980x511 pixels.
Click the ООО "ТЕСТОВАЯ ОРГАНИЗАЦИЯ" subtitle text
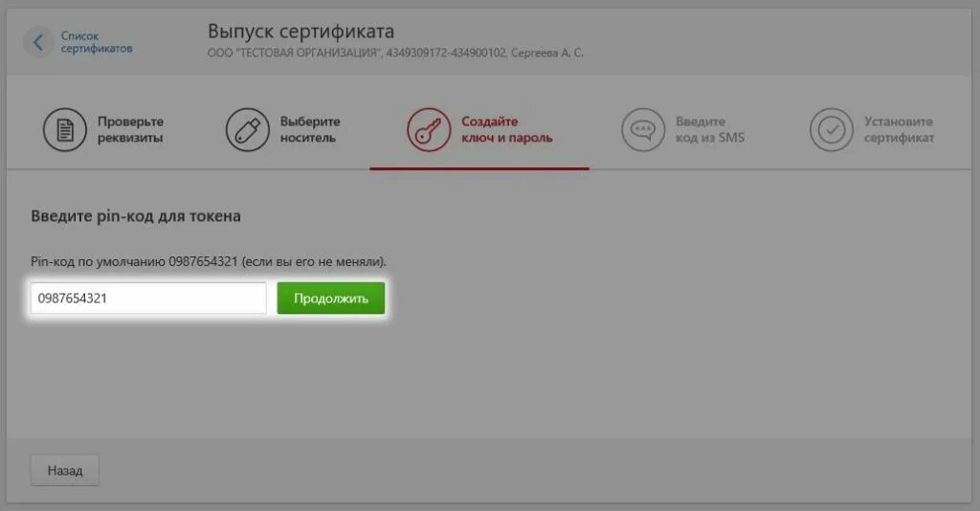[x=395, y=53]
